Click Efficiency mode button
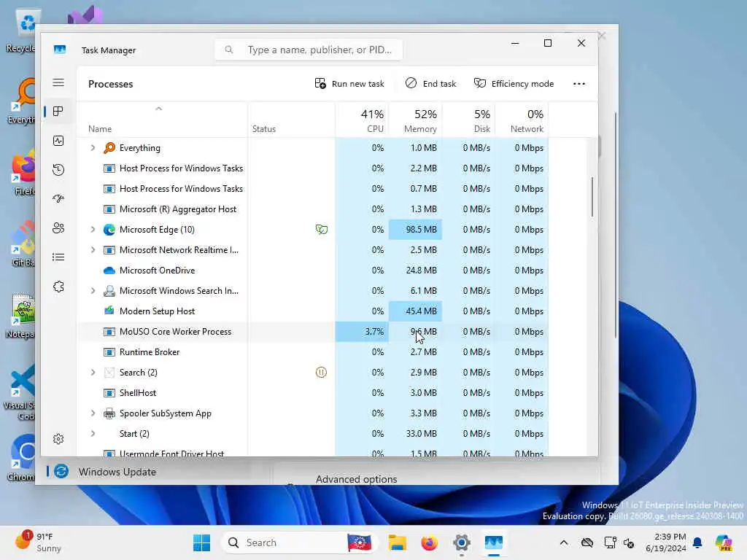Screen dimensions: 747x560 click(x=514, y=84)
